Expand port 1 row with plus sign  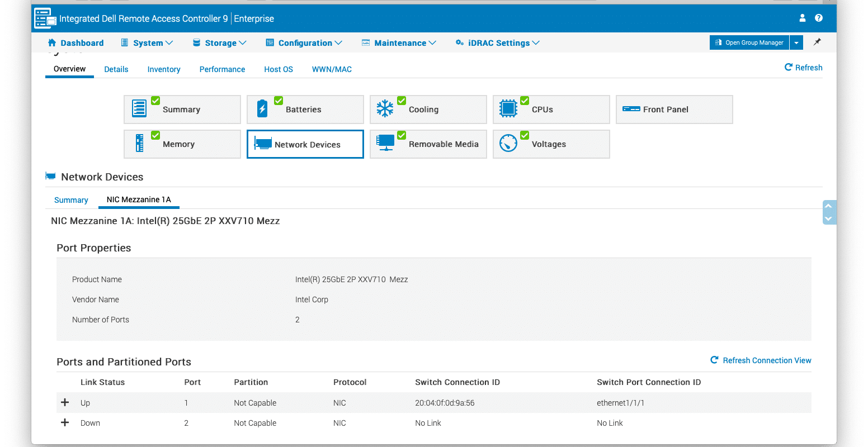pos(65,402)
